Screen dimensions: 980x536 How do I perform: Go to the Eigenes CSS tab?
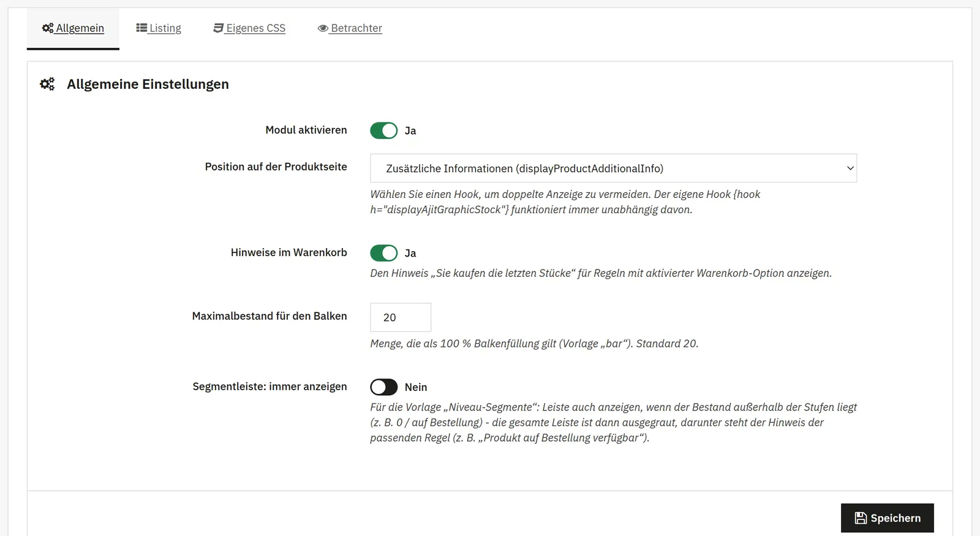coord(249,28)
